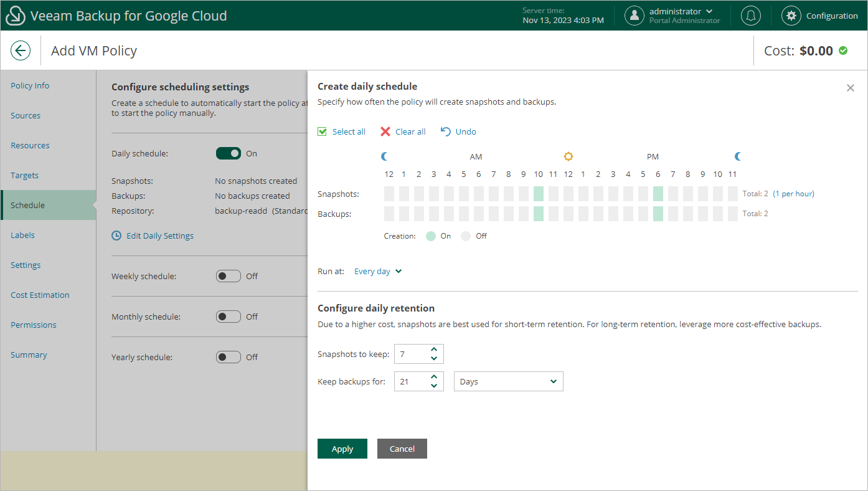This screenshot has width=868, height=491.
Task: Expand the Days retention unit dropdown
Action: [508, 381]
